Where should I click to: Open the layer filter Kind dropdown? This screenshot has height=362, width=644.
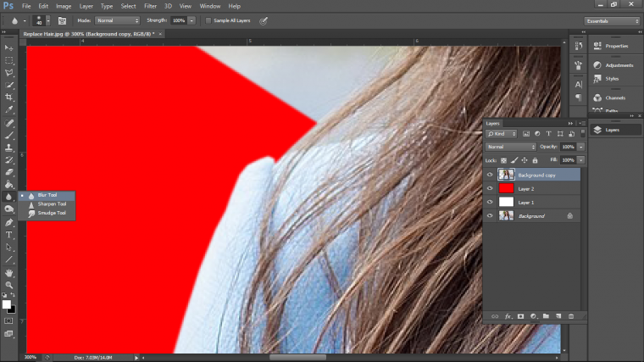tap(502, 134)
